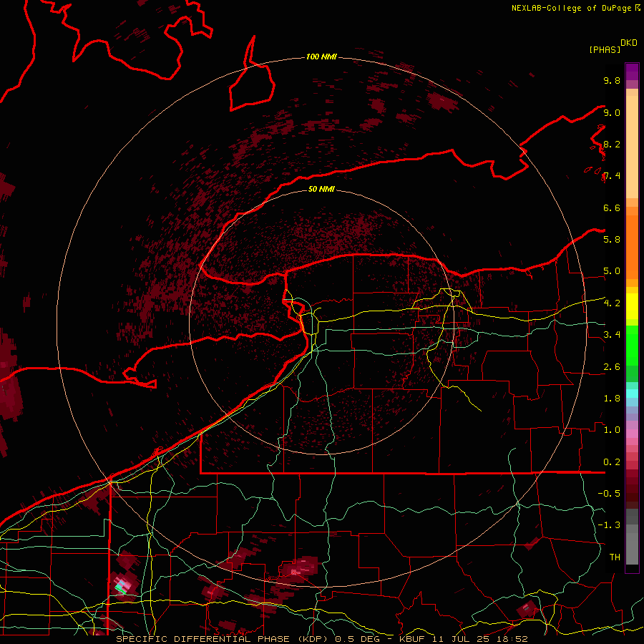The width and height of the screenshot is (644, 644).
Task: Click the 11 JUL 25 date text
Action: (462, 639)
